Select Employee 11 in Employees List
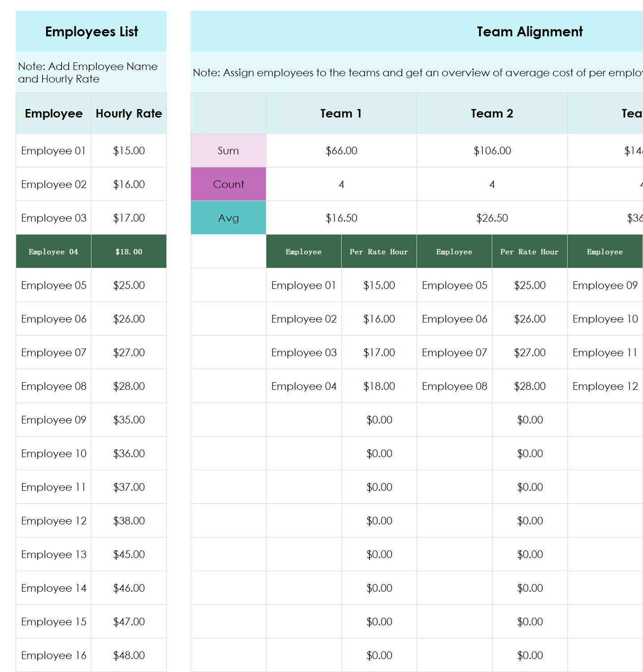 (54, 487)
